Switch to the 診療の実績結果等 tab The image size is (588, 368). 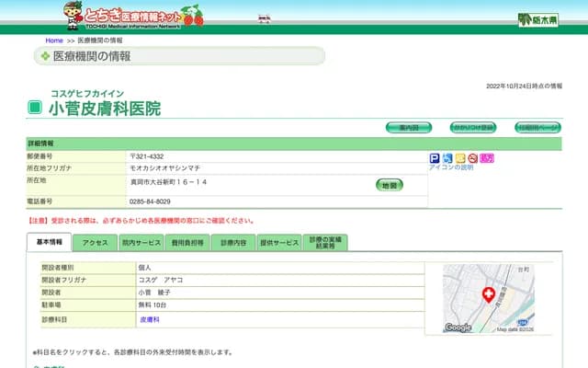click(325, 243)
